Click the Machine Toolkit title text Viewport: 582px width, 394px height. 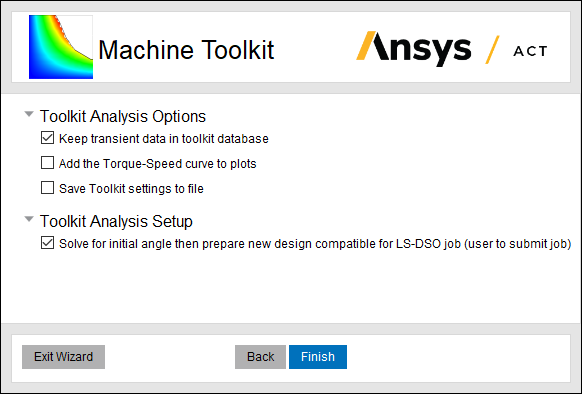[186, 50]
